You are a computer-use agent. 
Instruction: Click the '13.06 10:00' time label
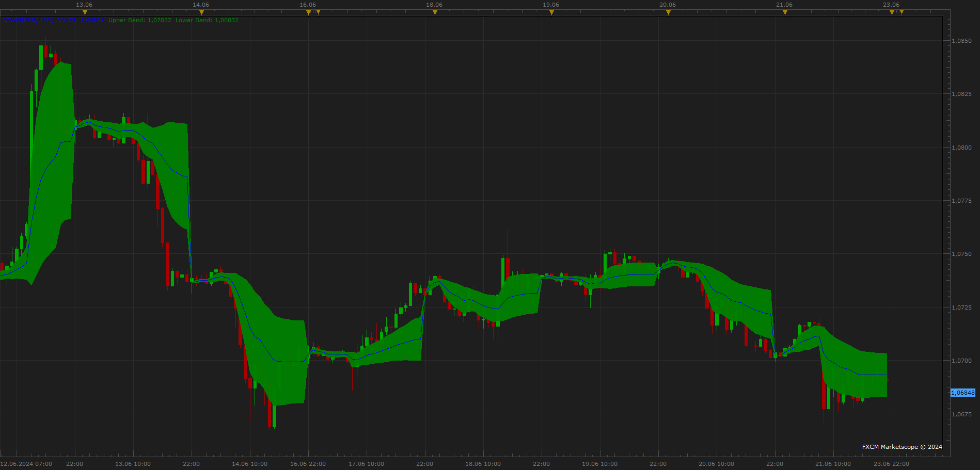[x=133, y=464]
